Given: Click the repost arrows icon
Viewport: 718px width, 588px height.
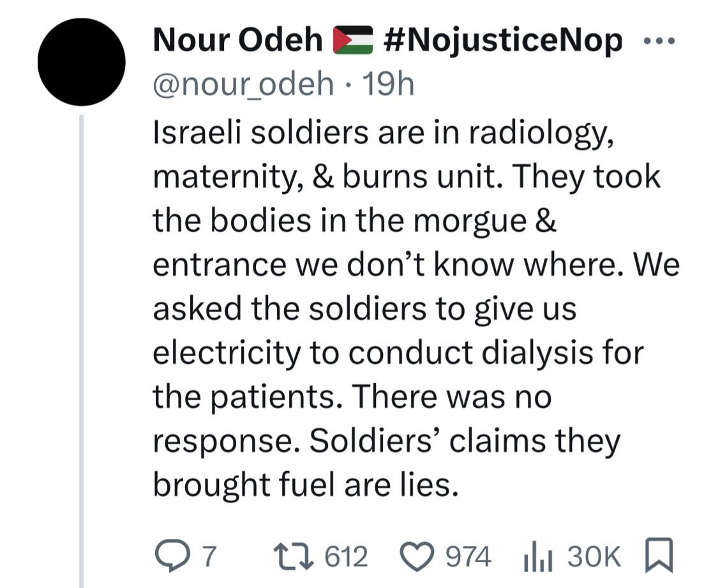Looking at the screenshot, I should pos(297,556).
